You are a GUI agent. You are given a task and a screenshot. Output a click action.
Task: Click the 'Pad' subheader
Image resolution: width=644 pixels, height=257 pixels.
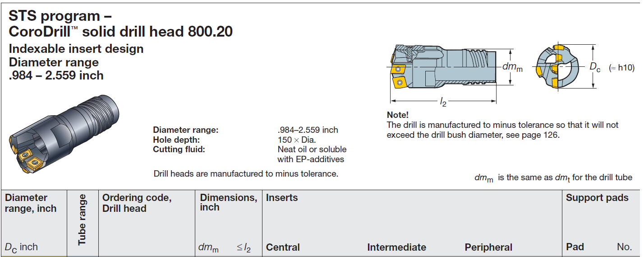[x=575, y=247]
